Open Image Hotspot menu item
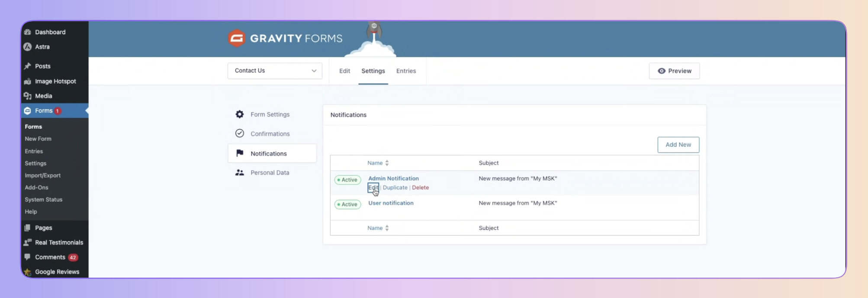 tap(55, 81)
